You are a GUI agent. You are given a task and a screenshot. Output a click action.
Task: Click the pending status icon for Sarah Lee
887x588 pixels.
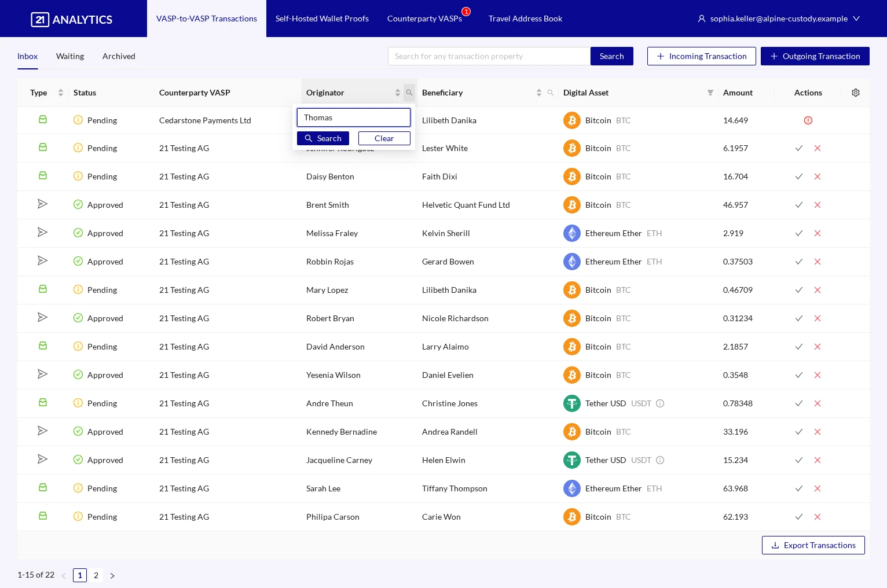[x=78, y=488]
